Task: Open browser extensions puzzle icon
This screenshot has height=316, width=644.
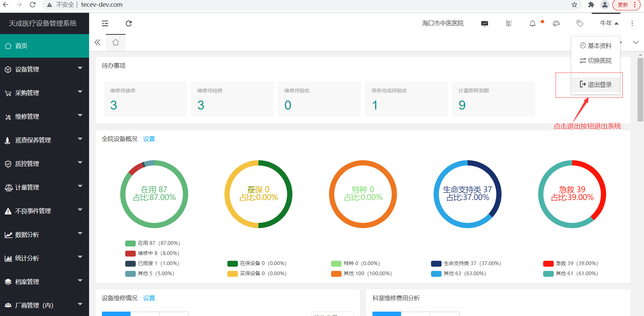Action: (x=591, y=5)
